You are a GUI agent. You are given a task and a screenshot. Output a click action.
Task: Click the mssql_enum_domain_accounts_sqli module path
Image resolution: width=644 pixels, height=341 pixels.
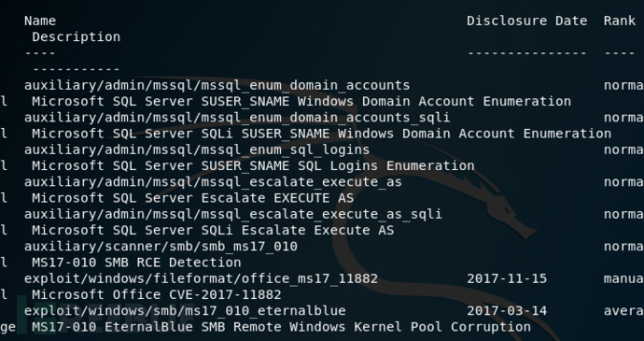tap(237, 118)
